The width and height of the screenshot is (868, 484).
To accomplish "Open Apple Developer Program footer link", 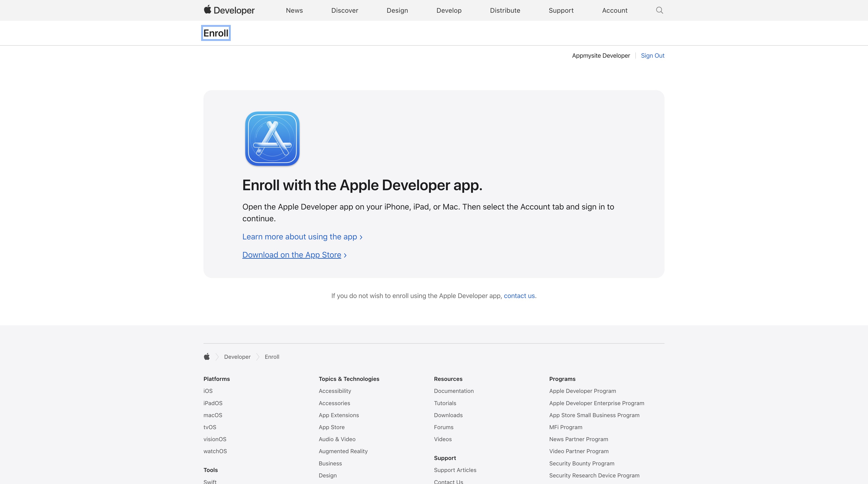I will click(x=582, y=391).
